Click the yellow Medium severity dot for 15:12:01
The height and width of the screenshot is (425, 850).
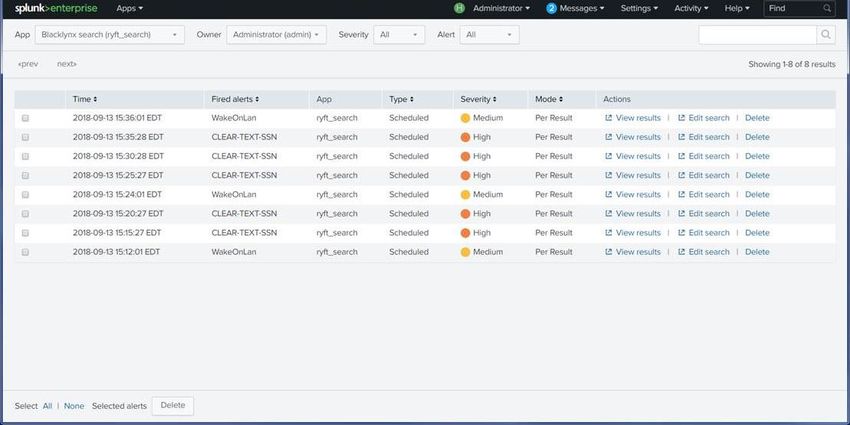coord(465,252)
